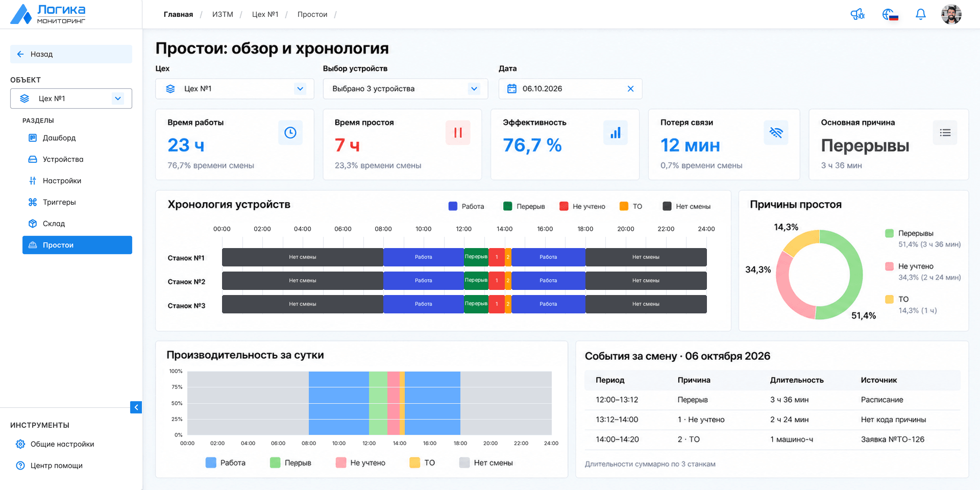Click the bar chart icon on Эффективность card
Screen dimensions: 980x490
click(616, 133)
